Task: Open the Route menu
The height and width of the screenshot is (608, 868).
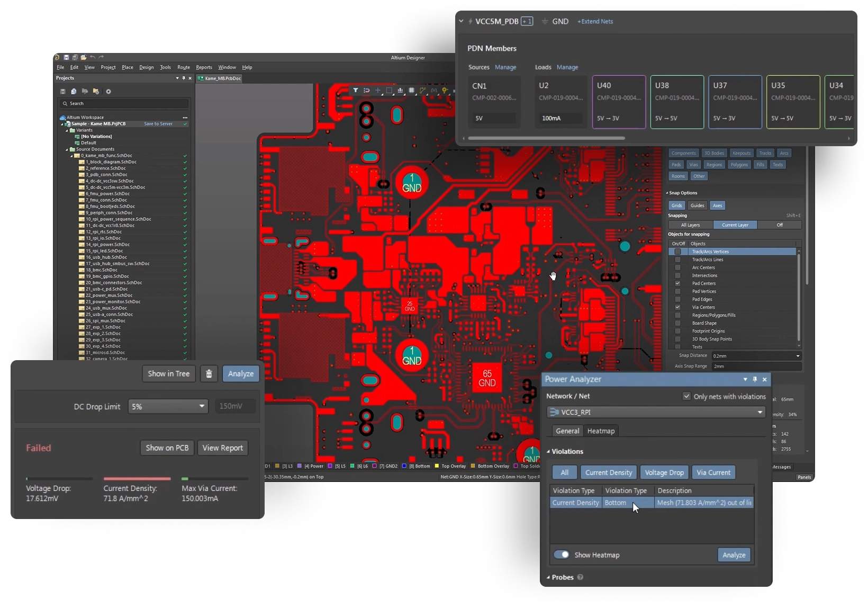Action: [x=184, y=67]
